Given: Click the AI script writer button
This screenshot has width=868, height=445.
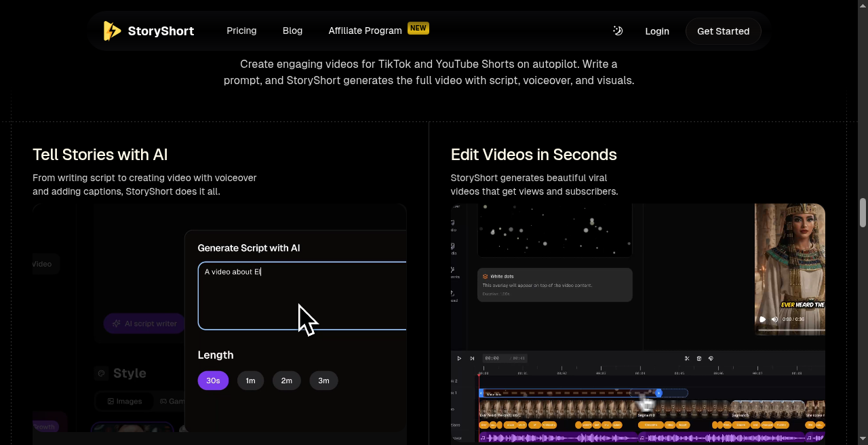Looking at the screenshot, I should pyautogui.click(x=144, y=324).
